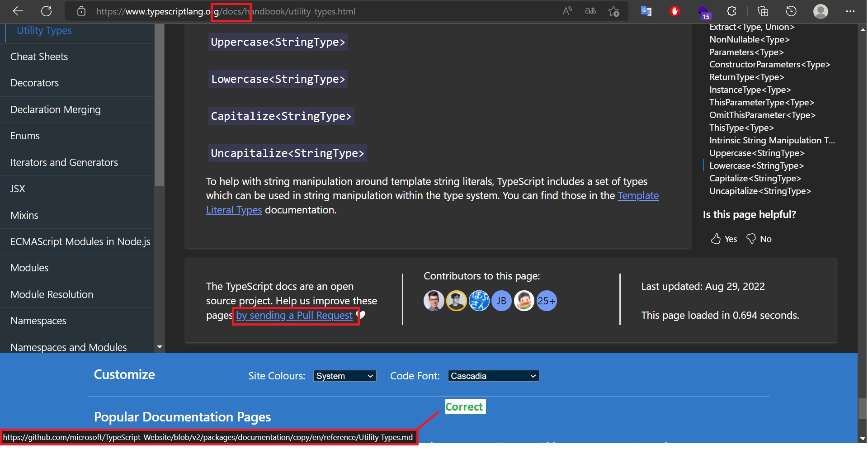
Task: Open Declaration Merging in sidebar
Action: pos(77,109)
